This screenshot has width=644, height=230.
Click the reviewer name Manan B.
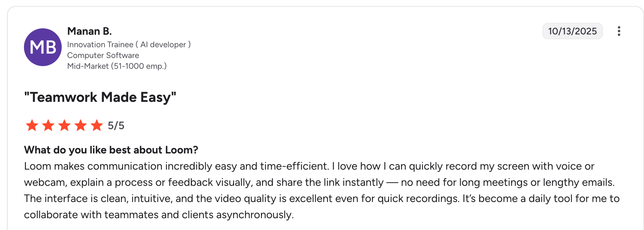(89, 31)
